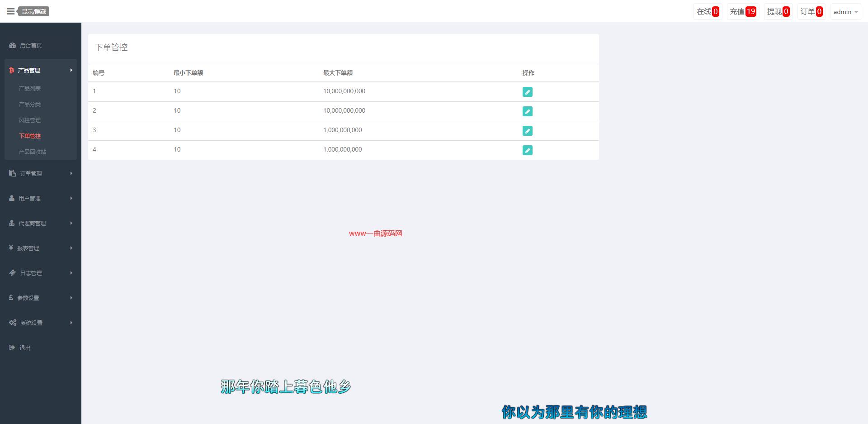This screenshot has height=424, width=868.
Task: Open 产品回收站 submenu item
Action: [33, 152]
